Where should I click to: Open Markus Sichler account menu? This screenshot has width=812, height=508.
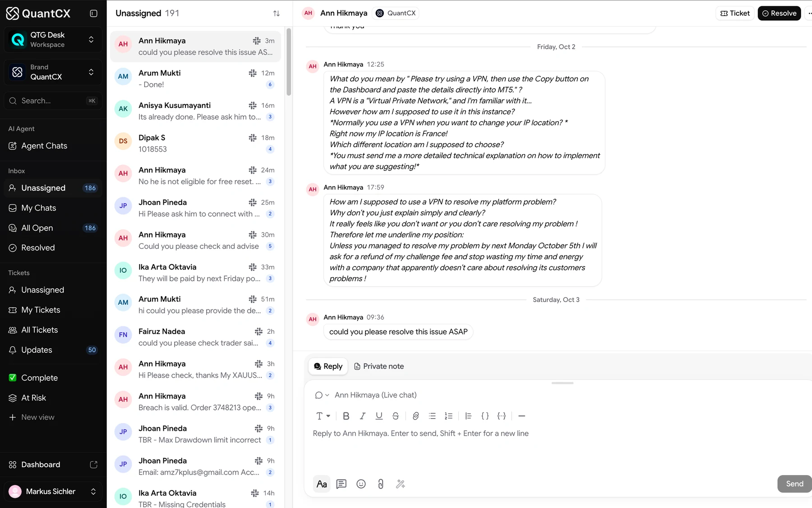53,491
